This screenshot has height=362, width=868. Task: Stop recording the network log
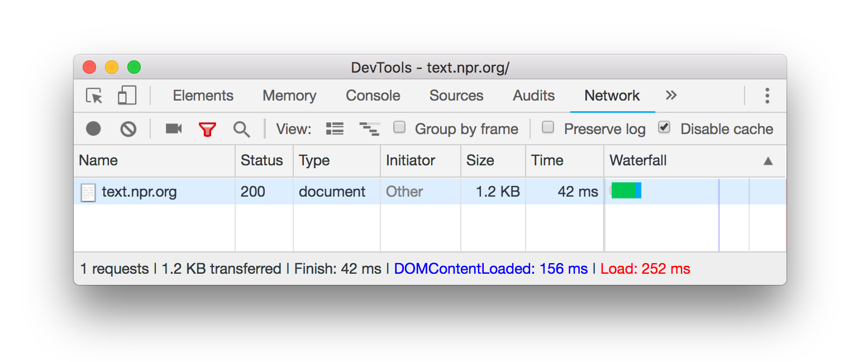coord(93,129)
